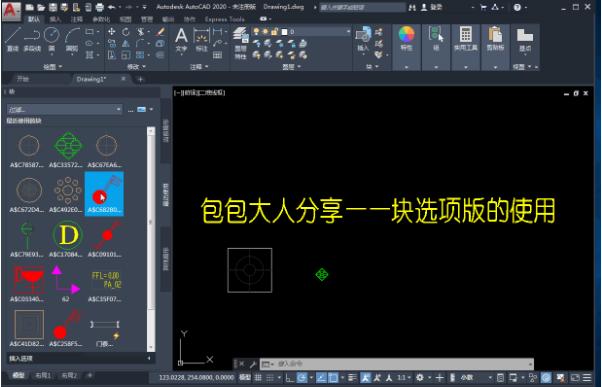The width and height of the screenshot is (602, 387).
Task: Open the annotation scale 1:1 dropdown
Action: click(404, 378)
